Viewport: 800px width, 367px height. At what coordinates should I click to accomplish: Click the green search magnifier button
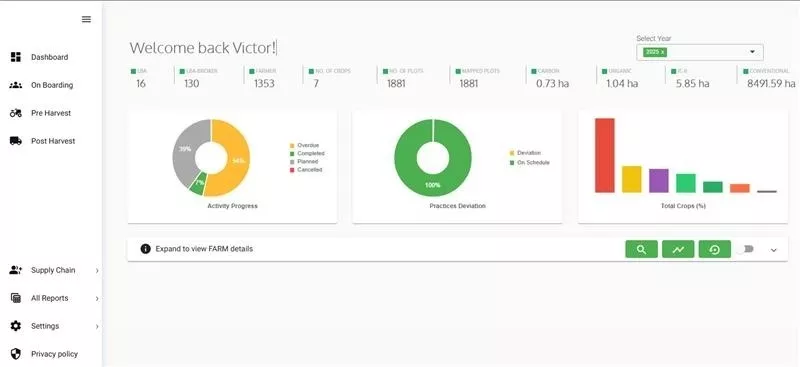pos(641,249)
